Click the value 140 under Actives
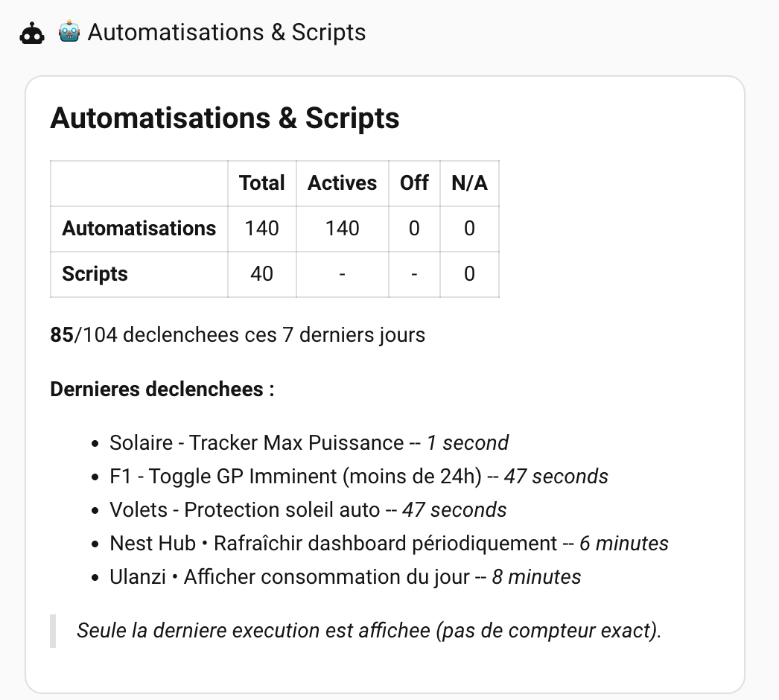779x700 pixels. click(x=342, y=229)
